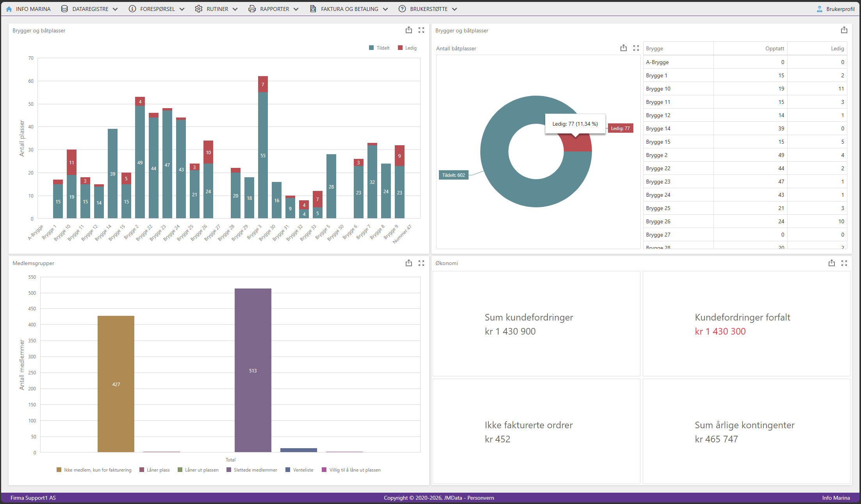This screenshot has width=861, height=504.
Task: Export the Medlemsgrupper chart
Action: point(409,263)
